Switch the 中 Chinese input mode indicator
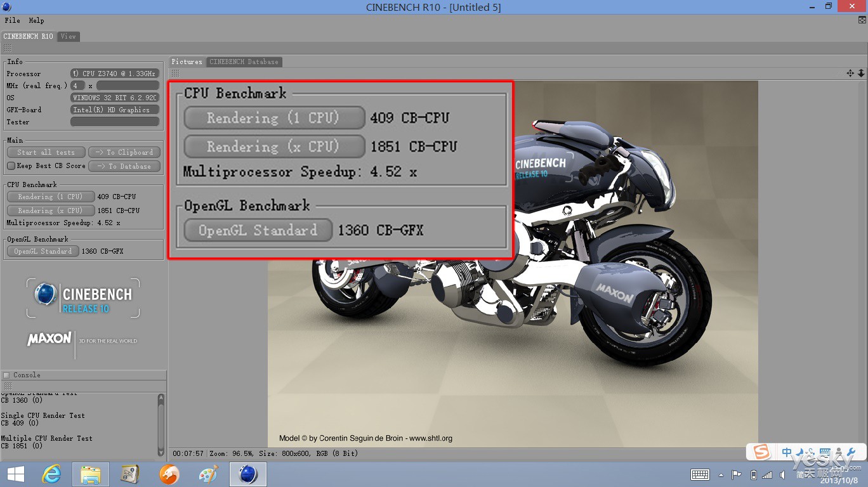 [787, 452]
